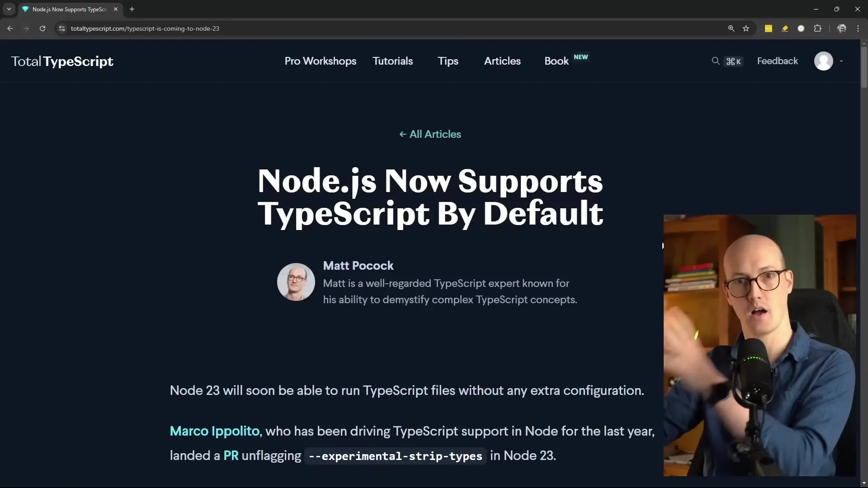Open the Extensions puzzle piece menu
Screen dimensions: 868x488
(x=817, y=28)
